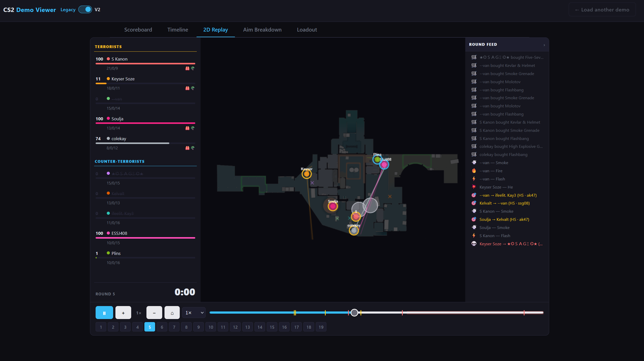Collapse the Round Feed panel chevron
Screen dimensions: 644x361
point(544,45)
